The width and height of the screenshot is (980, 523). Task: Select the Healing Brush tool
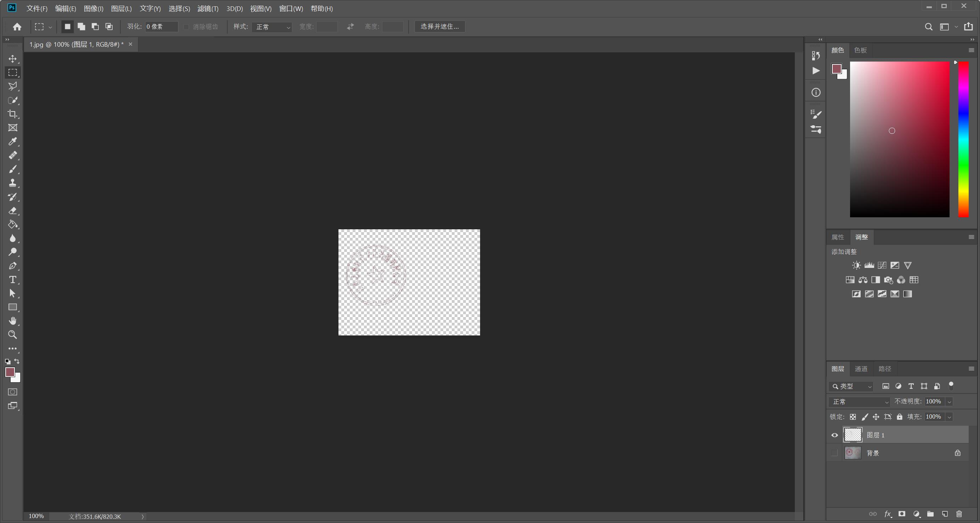pyautogui.click(x=12, y=155)
